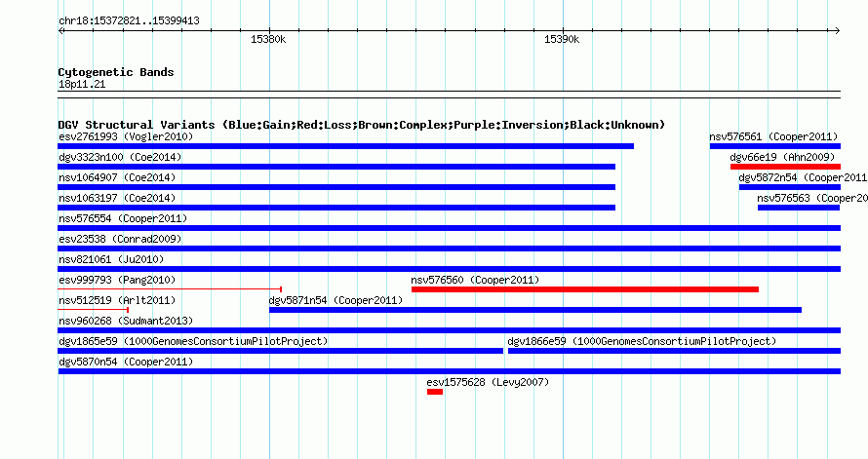Click the dgv1865e59 1000Genomes label
The height and width of the screenshot is (459, 868).
point(193,341)
